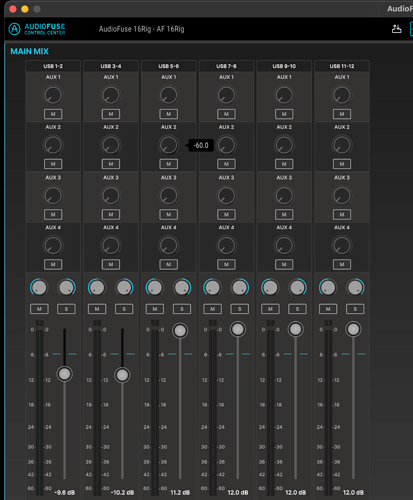Click the left pan knob on USB 7-8
Image resolution: width=413 pixels, height=500 pixels.
point(212,287)
